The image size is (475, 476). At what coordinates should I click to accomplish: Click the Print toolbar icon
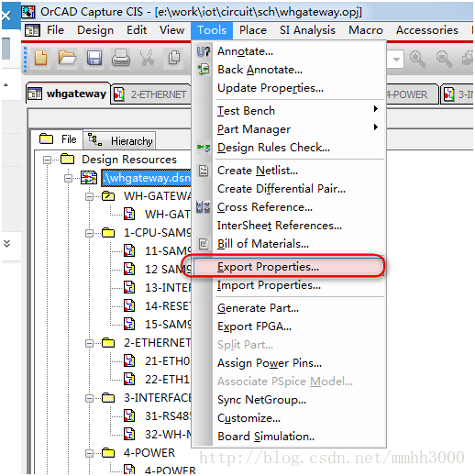tap(120, 58)
